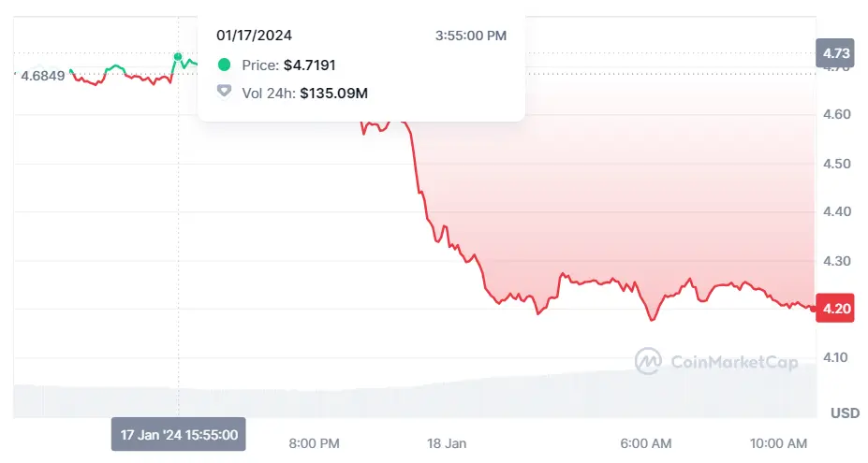Click the 18 Jan date axis label

tap(446, 441)
